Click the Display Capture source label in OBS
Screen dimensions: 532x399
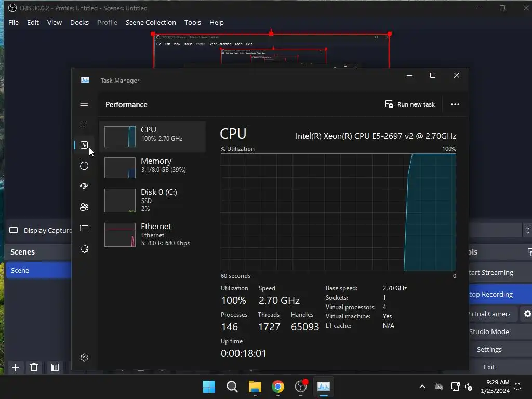(x=47, y=230)
